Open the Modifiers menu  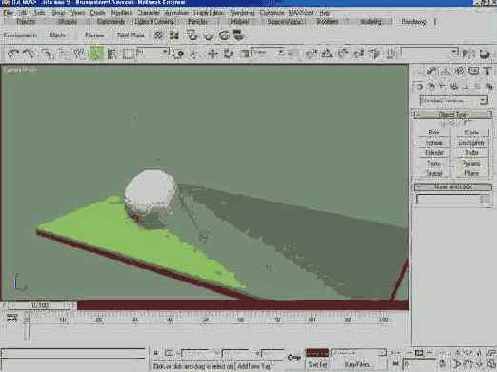(x=122, y=13)
